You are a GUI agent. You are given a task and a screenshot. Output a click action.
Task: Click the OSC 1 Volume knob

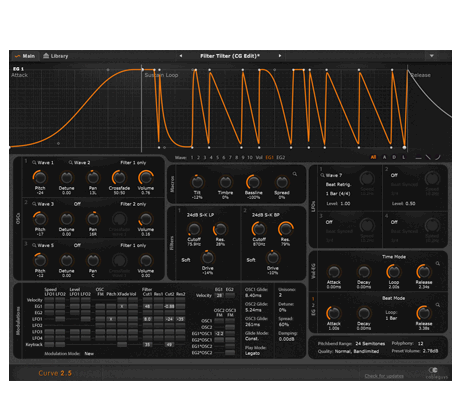point(146,178)
